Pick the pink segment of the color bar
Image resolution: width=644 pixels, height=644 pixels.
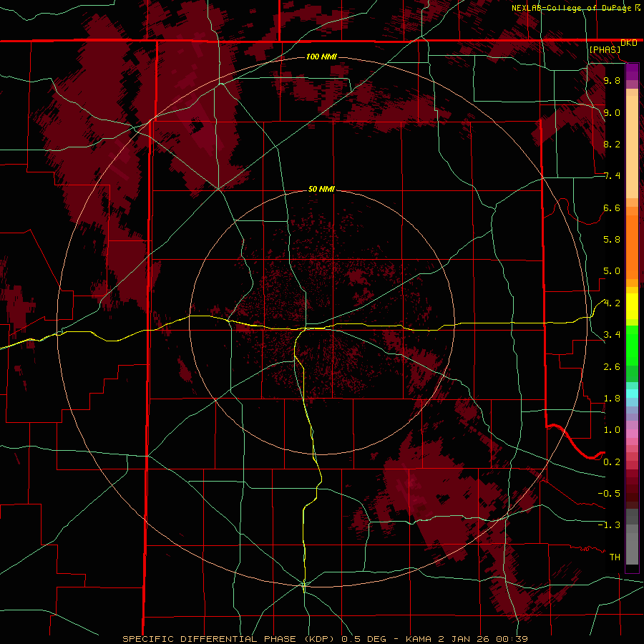click(x=632, y=434)
